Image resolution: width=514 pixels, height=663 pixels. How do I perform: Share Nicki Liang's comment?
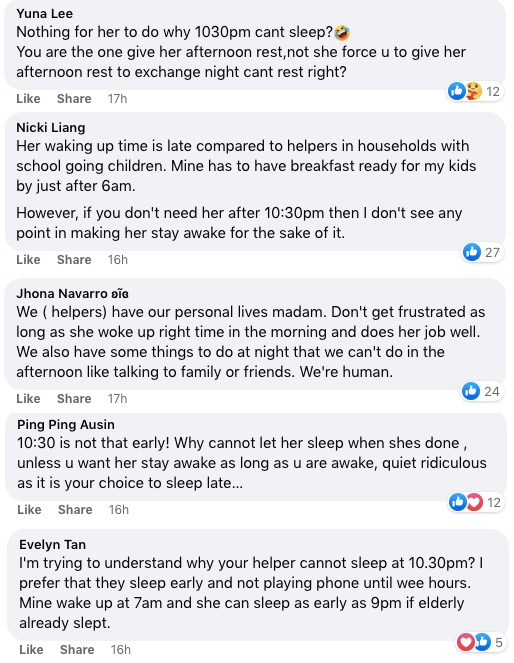pyautogui.click(x=74, y=259)
